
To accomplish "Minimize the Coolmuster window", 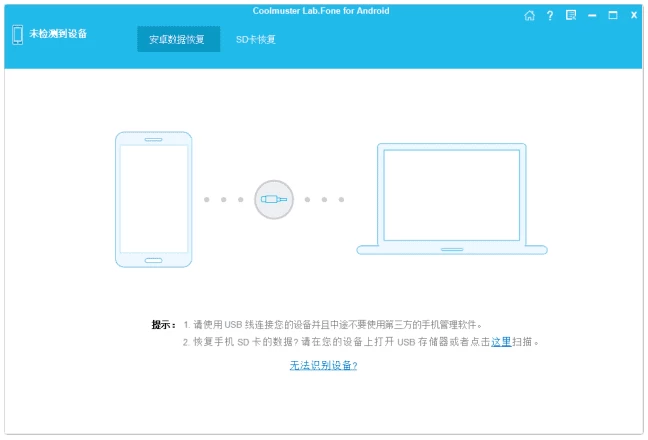I will coord(593,16).
